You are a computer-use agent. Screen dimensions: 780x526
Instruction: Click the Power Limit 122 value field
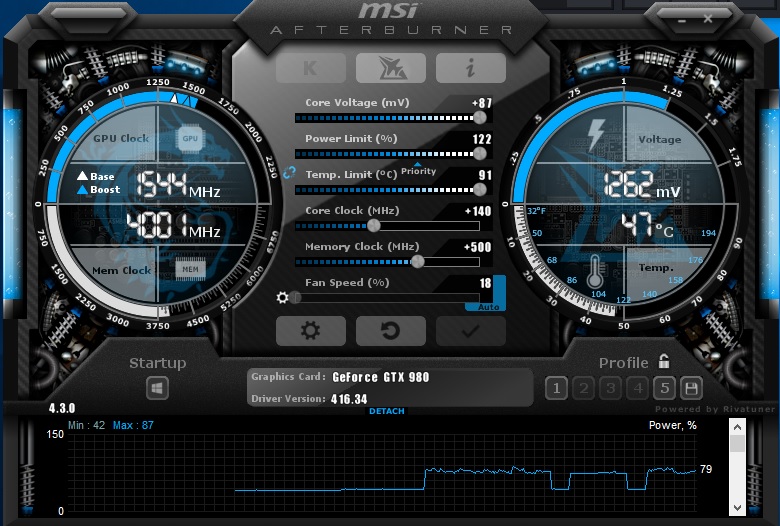482,139
